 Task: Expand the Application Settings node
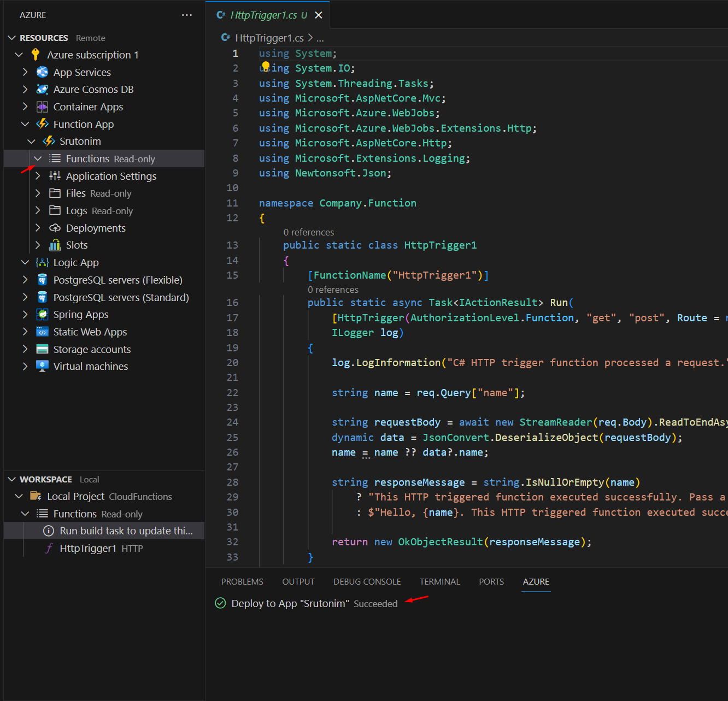38,176
